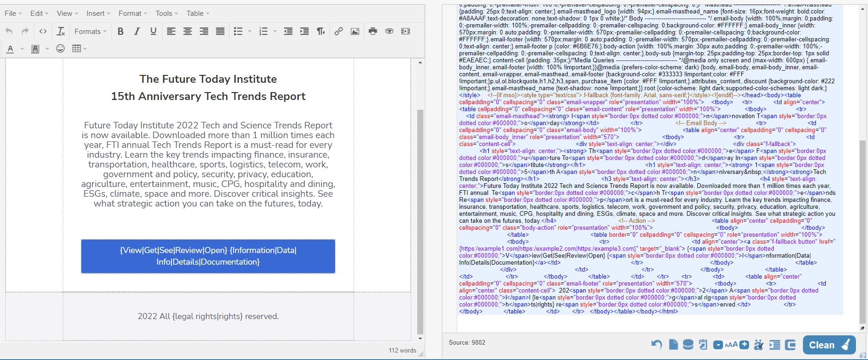Open the Insert menu

(x=98, y=13)
